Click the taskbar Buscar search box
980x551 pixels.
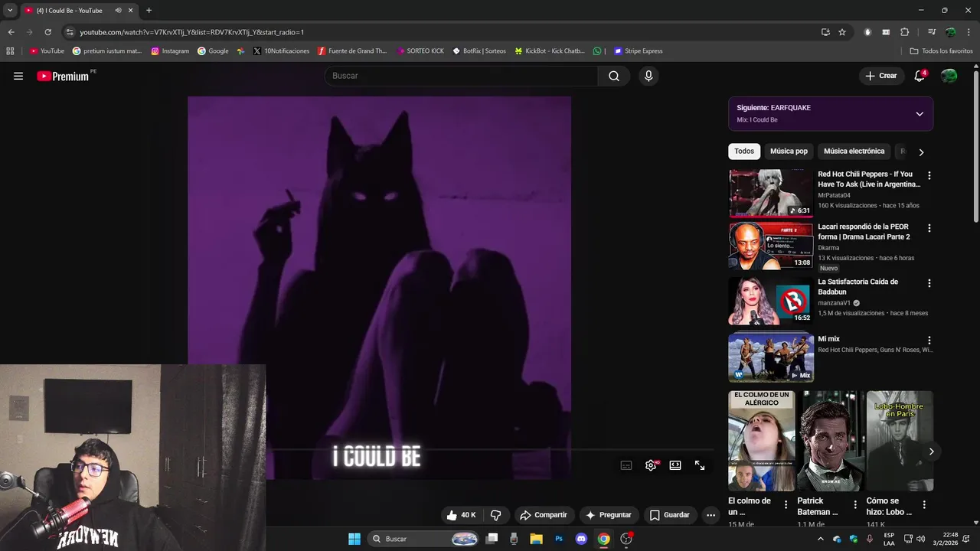(423, 539)
